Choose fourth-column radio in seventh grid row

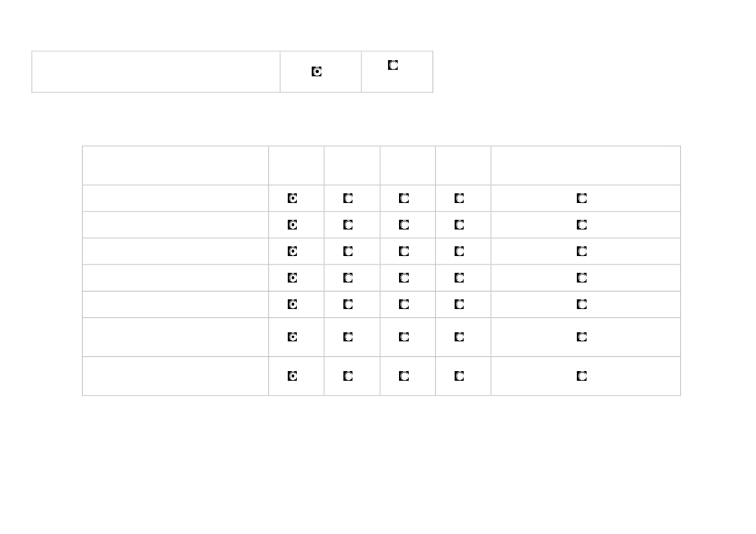(460, 376)
